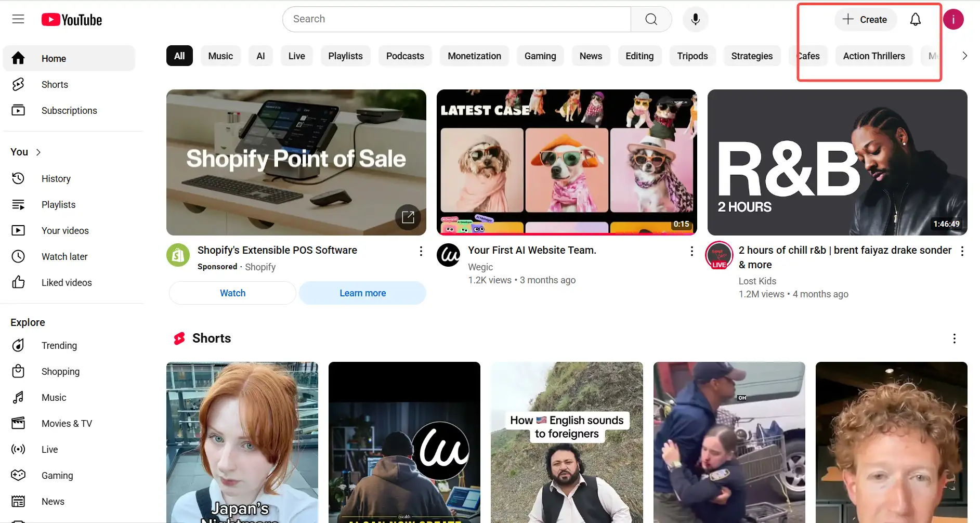This screenshot has width=980, height=523.
Task: Open the Japan's Nightmare short
Action: (242, 442)
